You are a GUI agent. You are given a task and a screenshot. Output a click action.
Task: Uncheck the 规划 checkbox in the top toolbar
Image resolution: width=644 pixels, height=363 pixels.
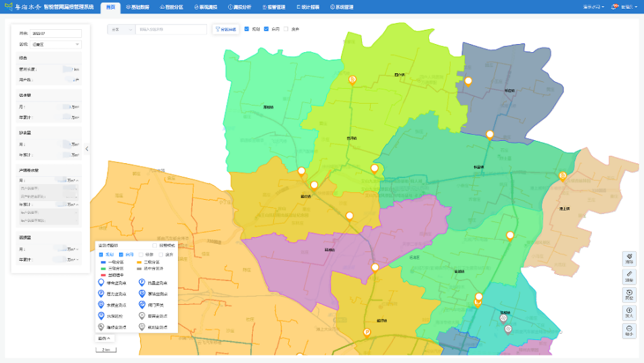247,29
